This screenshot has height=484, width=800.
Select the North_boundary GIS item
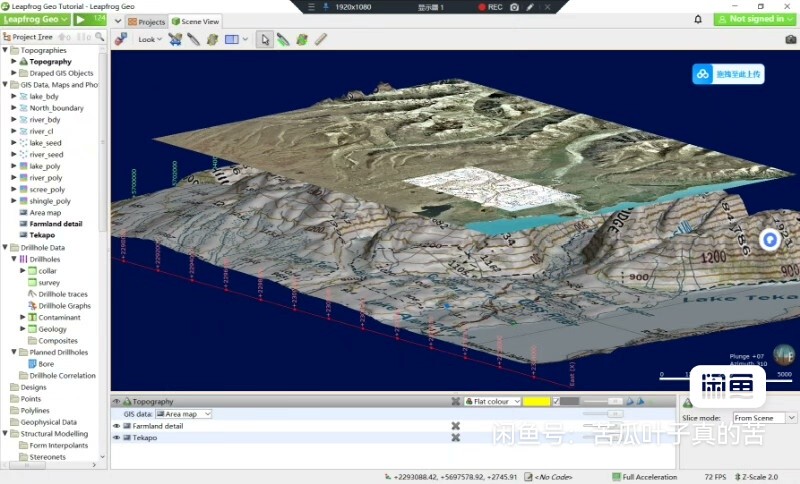pos(56,108)
